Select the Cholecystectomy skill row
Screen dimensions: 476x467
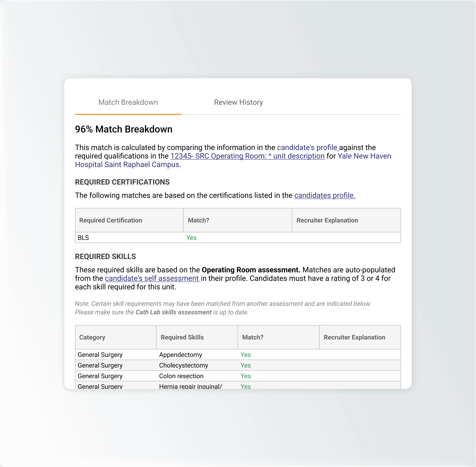tap(183, 365)
